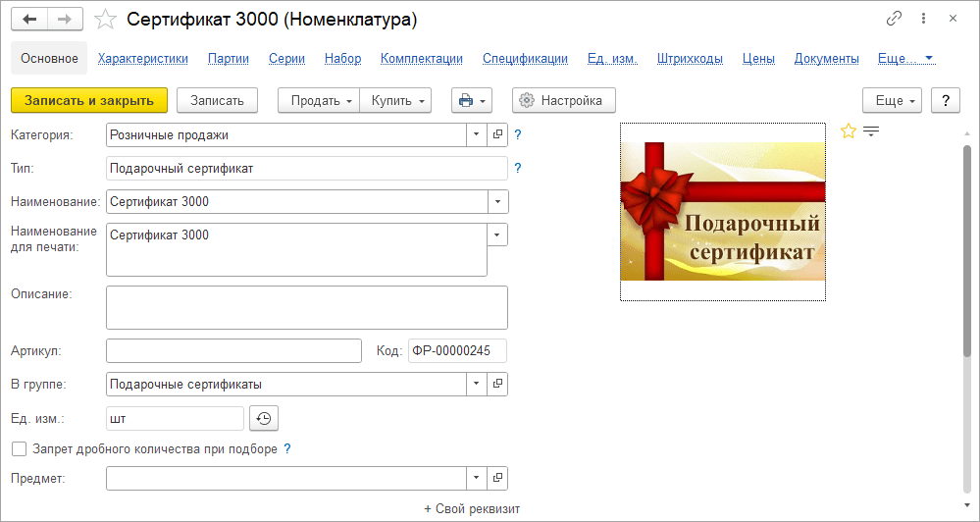
Task: Open the three-dot window menu
Action: 924,19
